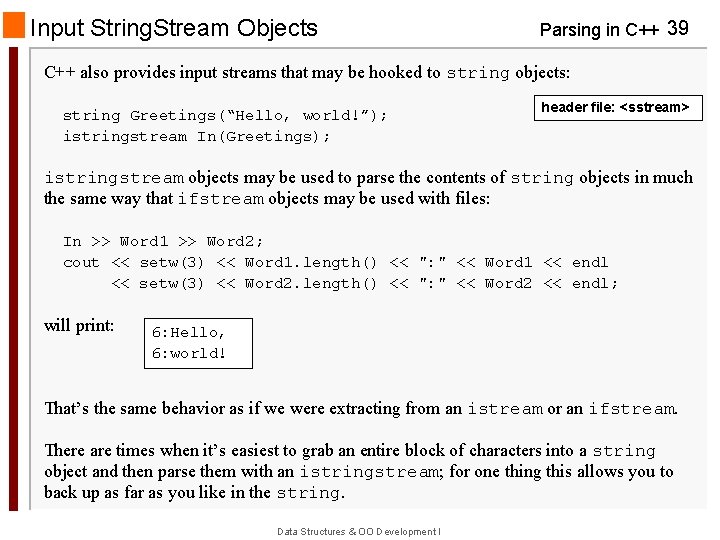Click the 6:world! output line
Screen dimensions: 720x540
click(x=189, y=353)
